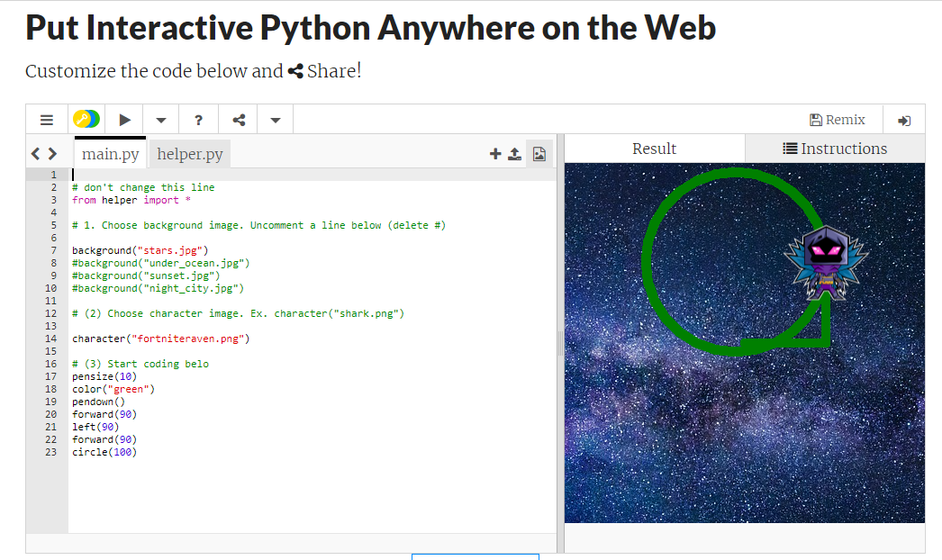Open the hamburger menu in the toolbar
Image resolution: width=942 pixels, height=560 pixels.
click(x=46, y=120)
